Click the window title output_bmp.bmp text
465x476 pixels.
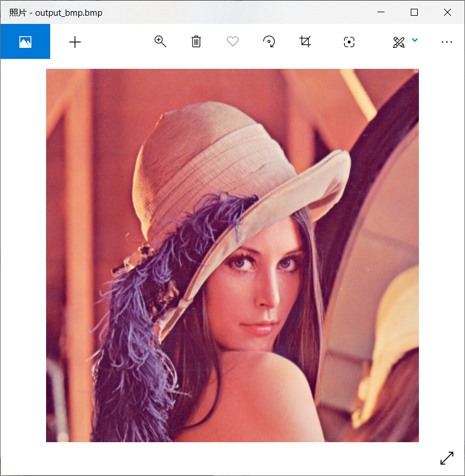[x=69, y=13]
